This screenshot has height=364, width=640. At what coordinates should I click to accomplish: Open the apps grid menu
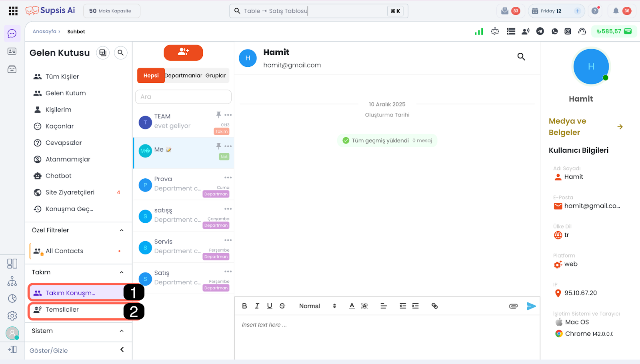(13, 11)
